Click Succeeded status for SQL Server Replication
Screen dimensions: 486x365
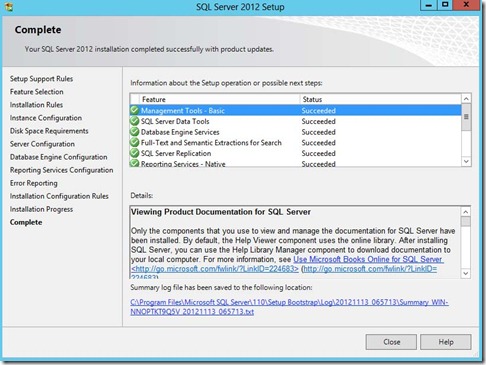pyautogui.click(x=318, y=153)
